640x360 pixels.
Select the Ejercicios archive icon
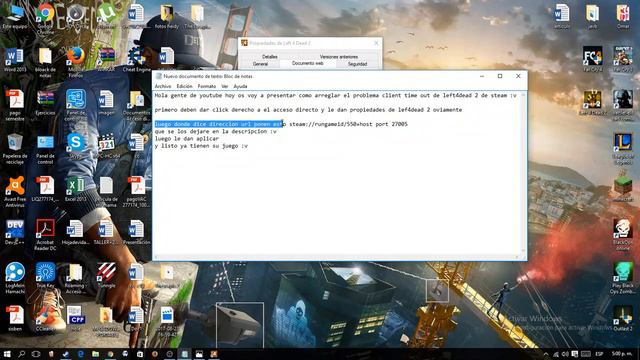[45, 103]
